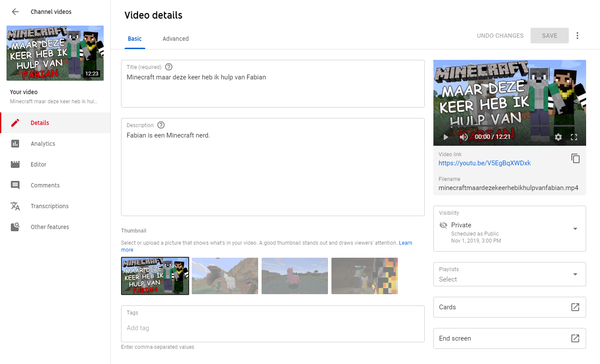This screenshot has width=600, height=364.
Task: Click the UNDO CHANGES button
Action: click(500, 36)
